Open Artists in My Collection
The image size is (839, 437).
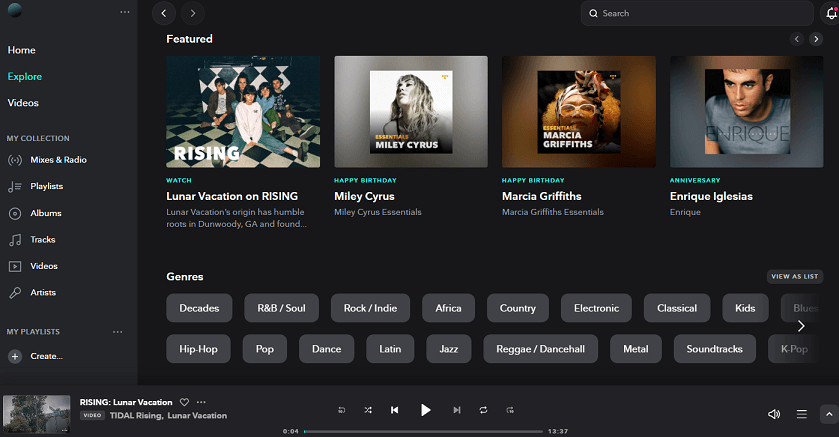coord(32,293)
